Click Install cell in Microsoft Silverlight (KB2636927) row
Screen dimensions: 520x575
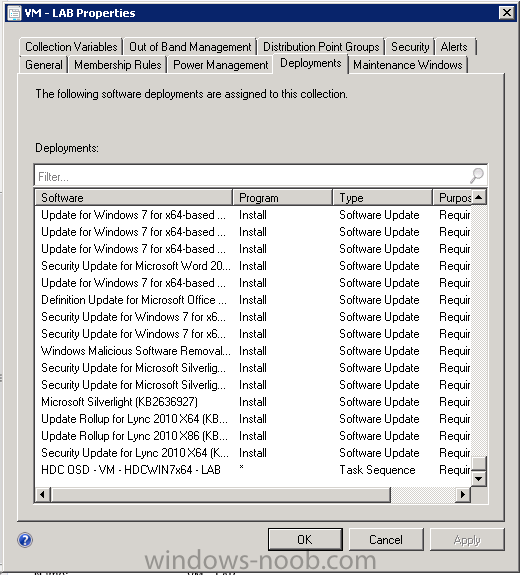pyautogui.click(x=253, y=402)
